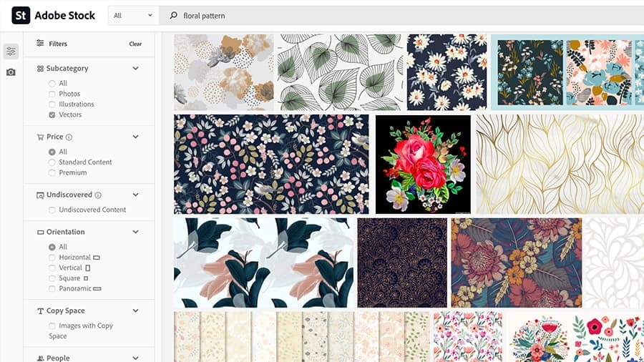Collapse the Undiscovered section chevron
644x362 pixels.
click(135, 195)
